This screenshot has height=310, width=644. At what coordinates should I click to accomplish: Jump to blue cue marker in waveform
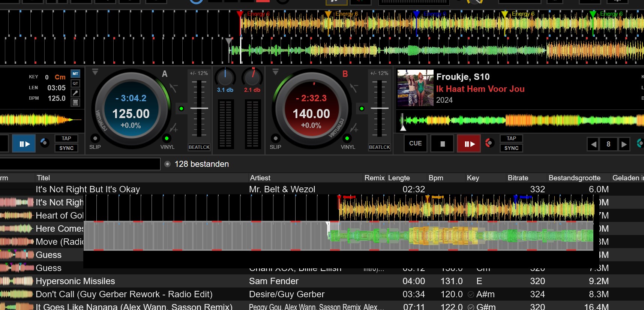(416, 14)
